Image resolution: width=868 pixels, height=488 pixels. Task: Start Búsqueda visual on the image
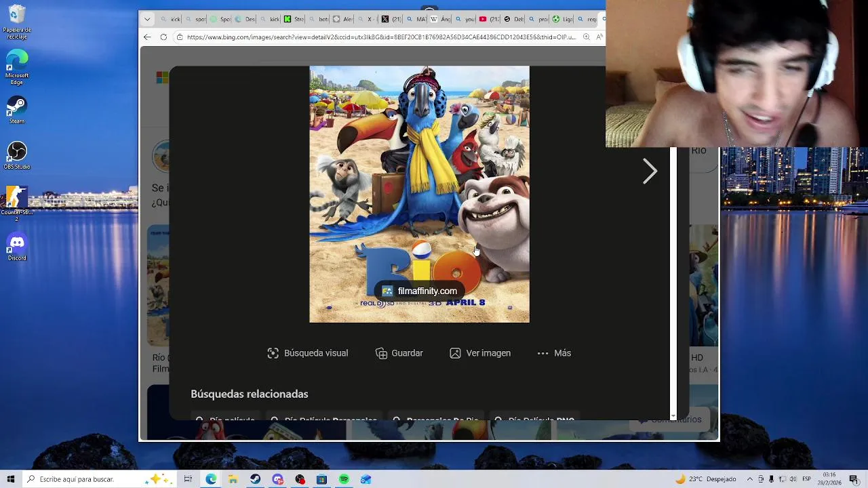[308, 353]
